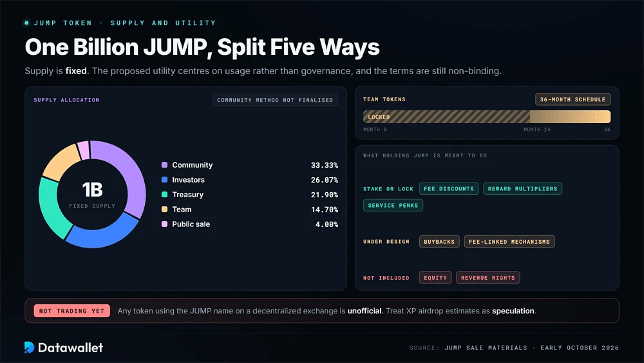Image resolution: width=644 pixels, height=363 pixels.
Task: Click the EQUITY tag
Action: click(435, 278)
